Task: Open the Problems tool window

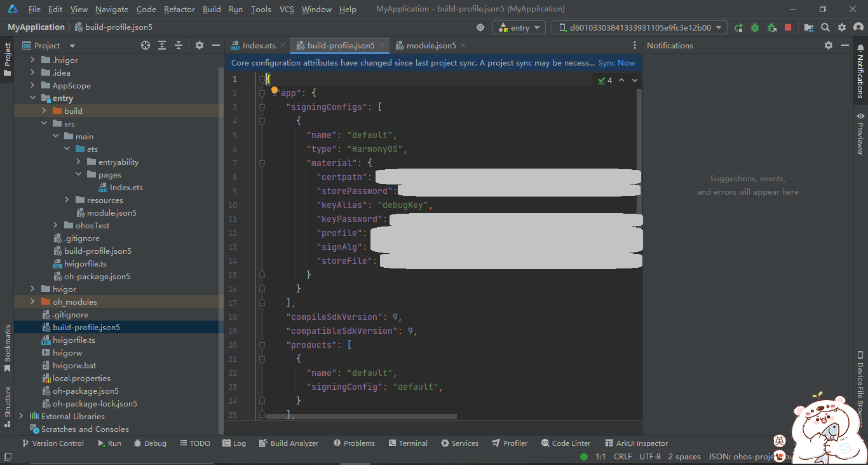Action: 355,443
